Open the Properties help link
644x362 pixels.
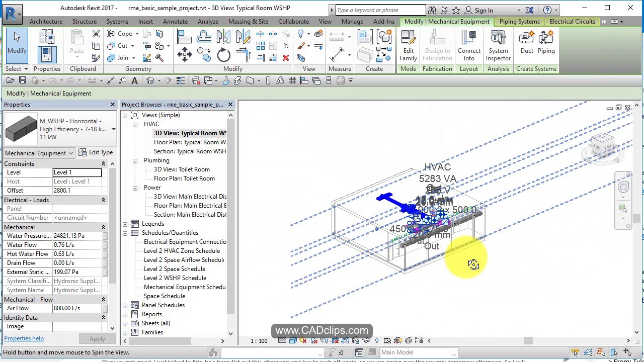(24, 338)
